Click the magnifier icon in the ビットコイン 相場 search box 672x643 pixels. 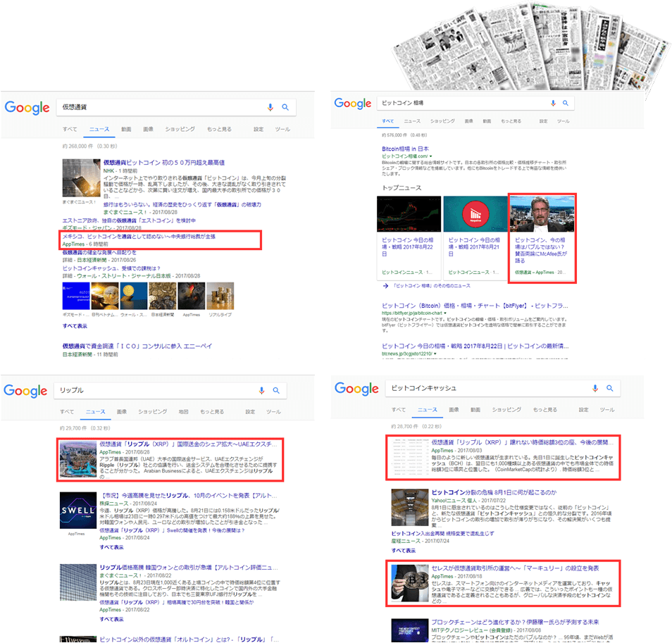(x=566, y=103)
